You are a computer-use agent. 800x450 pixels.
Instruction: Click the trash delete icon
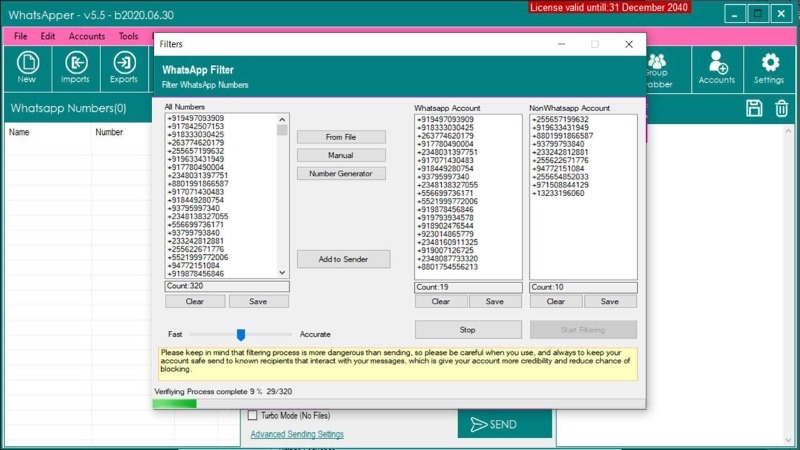tap(782, 109)
